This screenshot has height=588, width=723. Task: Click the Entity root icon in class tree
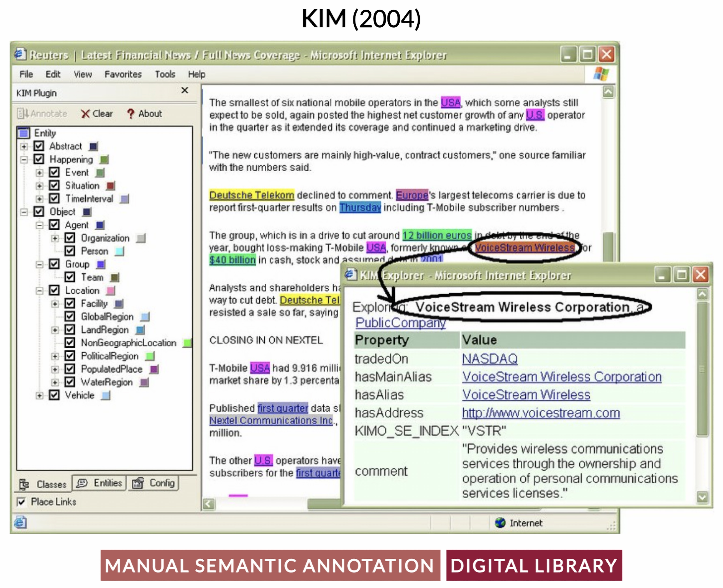pyautogui.click(x=24, y=133)
